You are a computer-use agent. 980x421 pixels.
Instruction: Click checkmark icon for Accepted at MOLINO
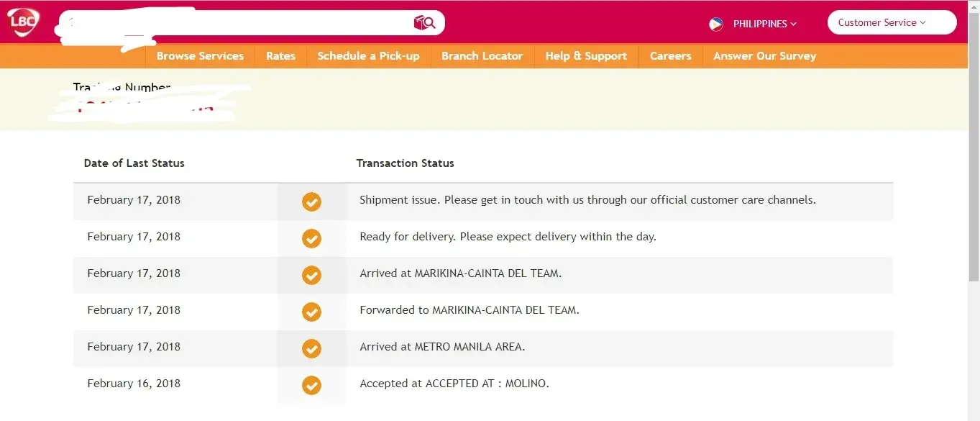pos(311,385)
